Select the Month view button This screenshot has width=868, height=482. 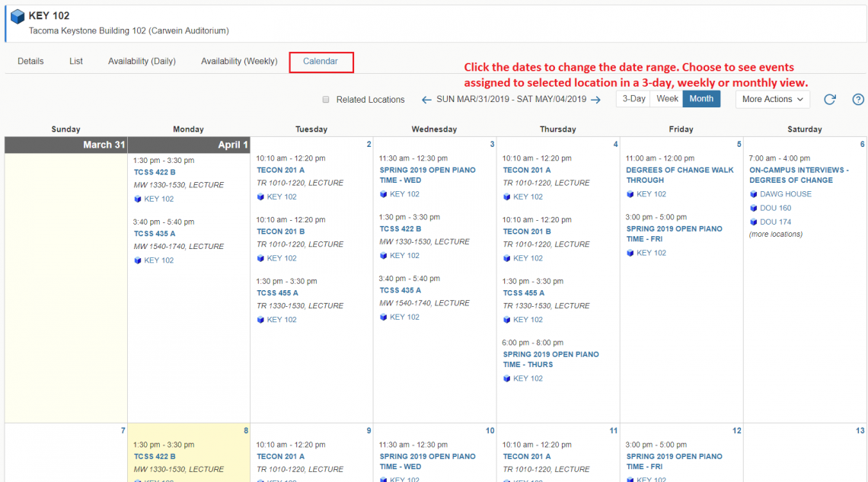[x=701, y=99]
